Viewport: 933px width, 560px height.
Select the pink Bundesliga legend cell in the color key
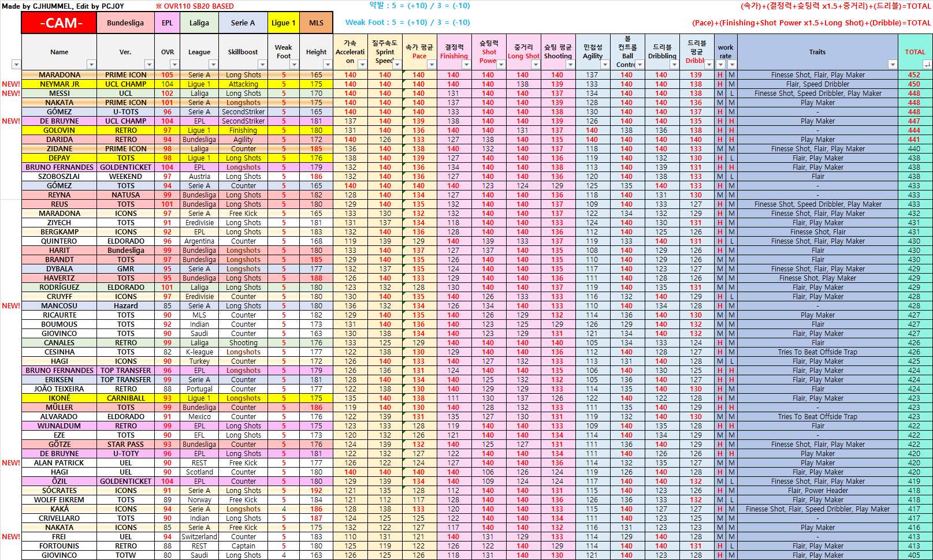[125, 23]
